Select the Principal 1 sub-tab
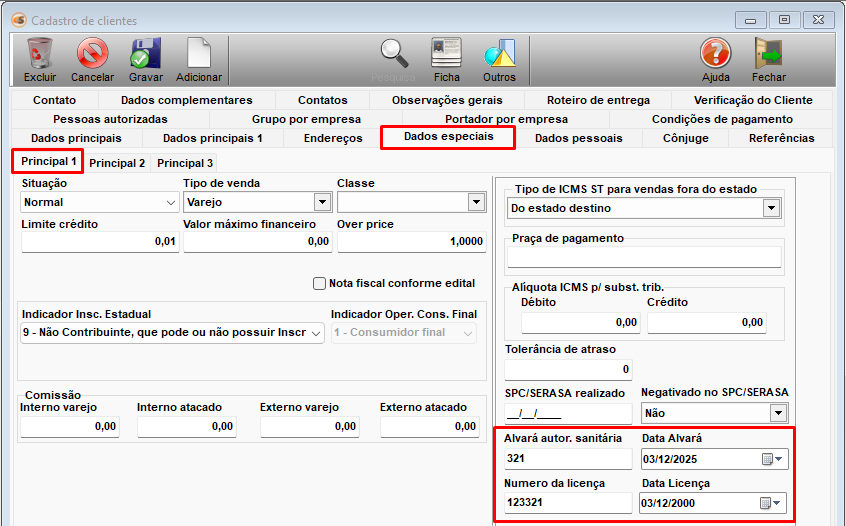This screenshot has height=526, width=846. tap(48, 161)
